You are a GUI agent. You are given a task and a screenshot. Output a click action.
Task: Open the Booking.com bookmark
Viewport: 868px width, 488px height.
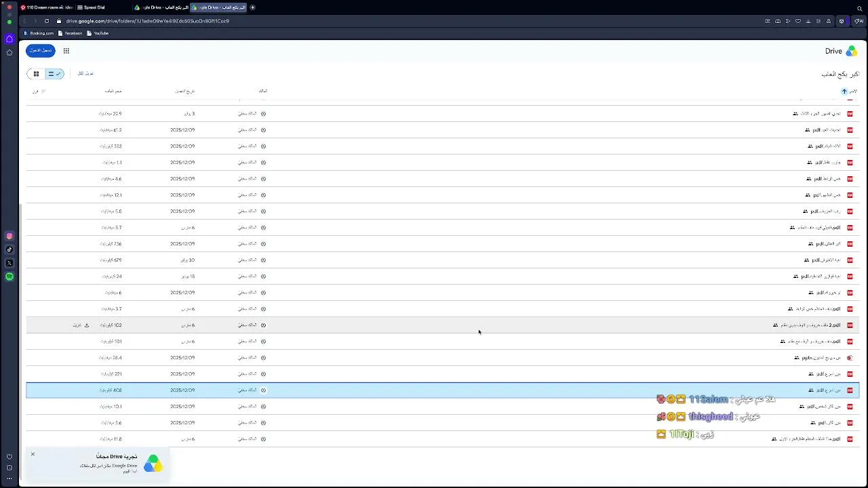point(39,33)
